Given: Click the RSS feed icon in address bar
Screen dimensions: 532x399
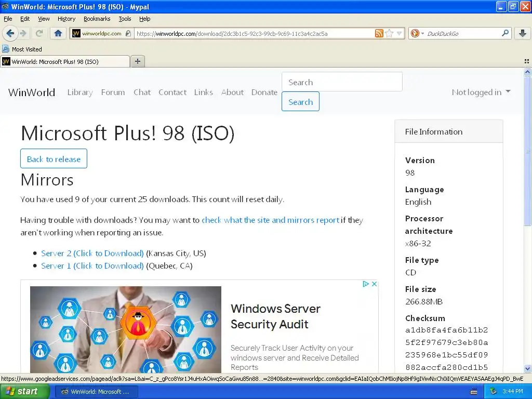Looking at the screenshot, I should point(379,33).
